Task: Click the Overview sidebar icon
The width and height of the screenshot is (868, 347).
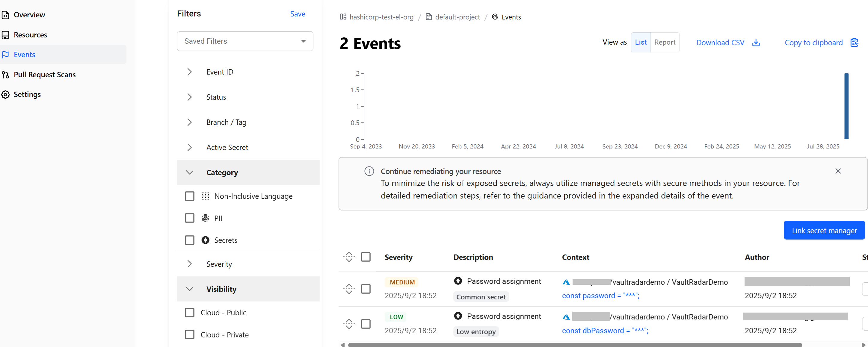Action: (x=5, y=15)
